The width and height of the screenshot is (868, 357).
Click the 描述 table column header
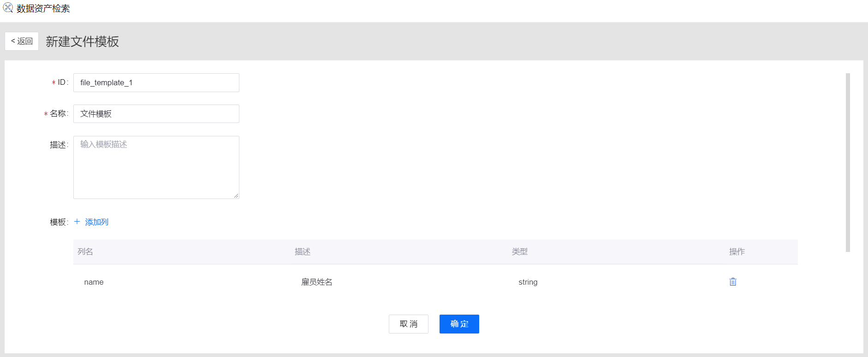point(303,252)
